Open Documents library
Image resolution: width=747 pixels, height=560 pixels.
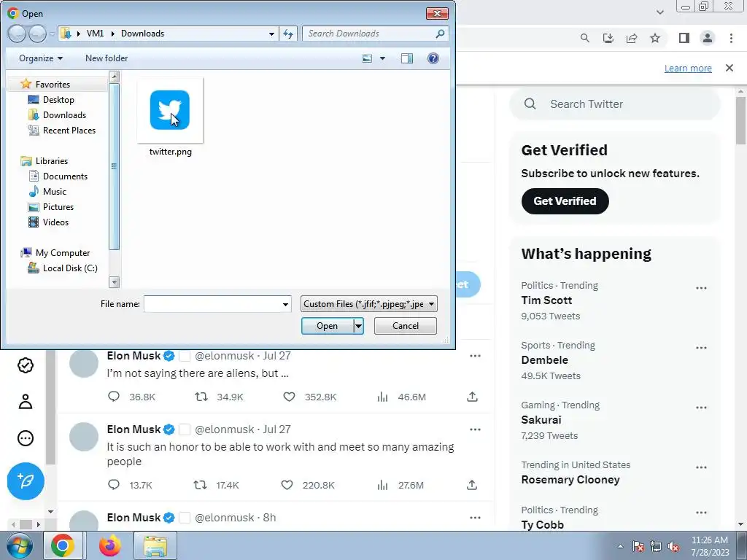tap(65, 176)
